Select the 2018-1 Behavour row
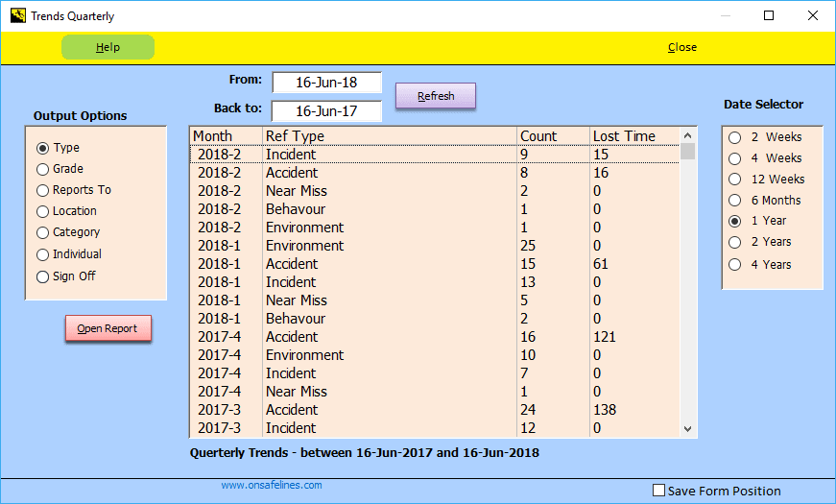Screen dimensions: 836x504 (x=435, y=319)
